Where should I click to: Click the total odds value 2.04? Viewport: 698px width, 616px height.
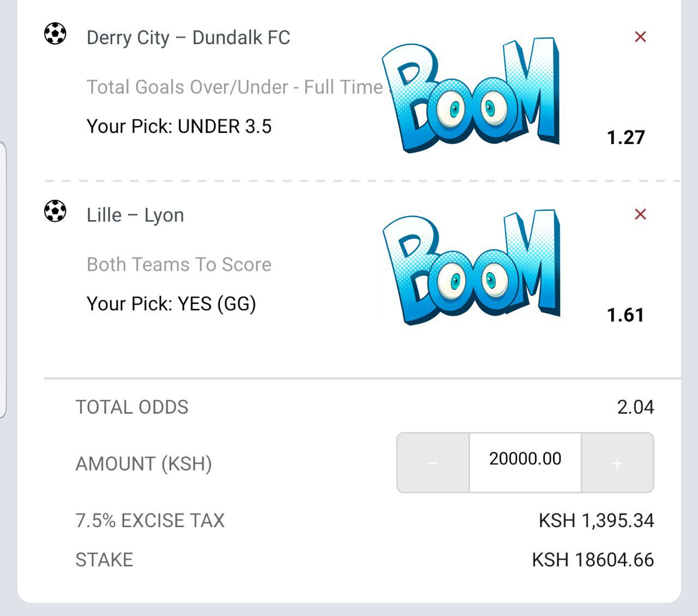(x=635, y=407)
